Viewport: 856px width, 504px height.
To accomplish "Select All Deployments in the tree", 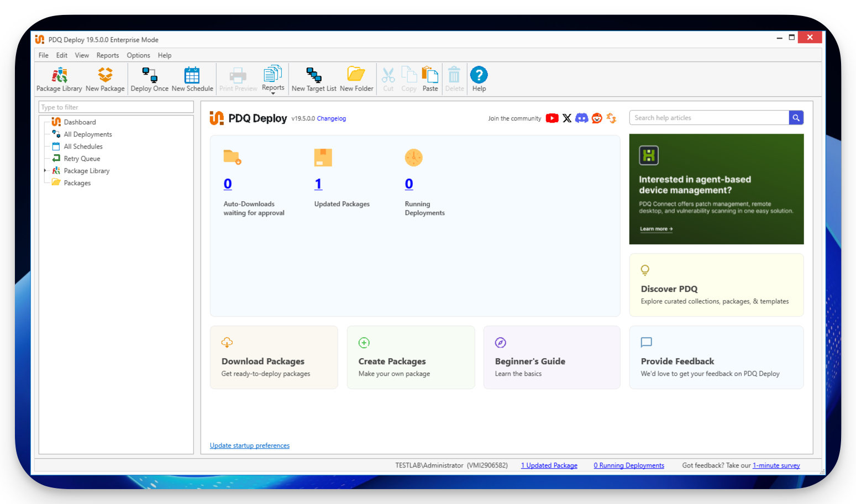I will [x=87, y=134].
